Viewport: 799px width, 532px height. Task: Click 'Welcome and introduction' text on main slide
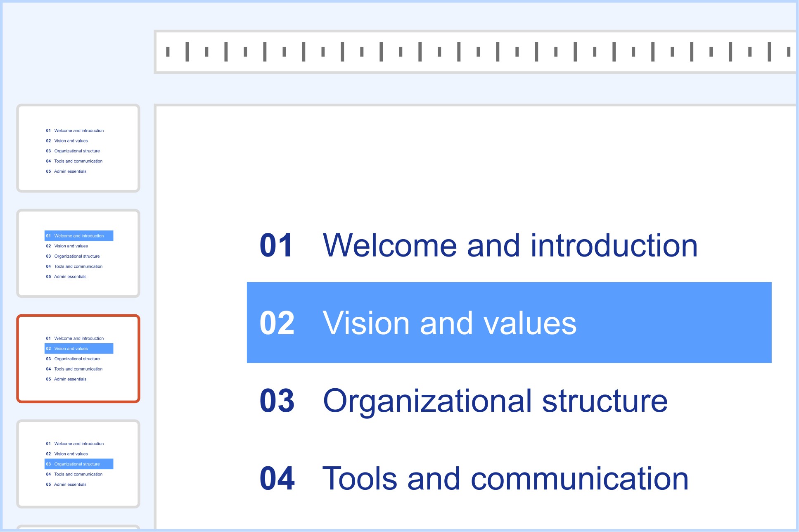point(510,245)
